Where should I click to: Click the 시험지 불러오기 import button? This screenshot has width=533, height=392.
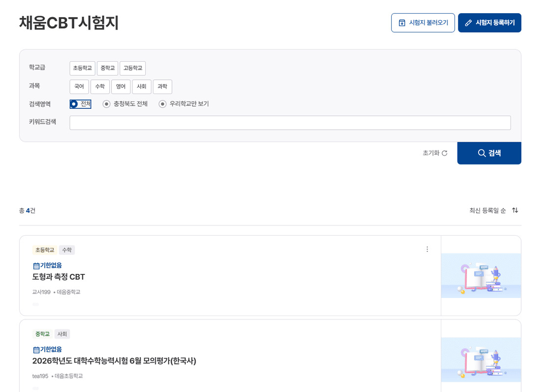click(x=423, y=23)
